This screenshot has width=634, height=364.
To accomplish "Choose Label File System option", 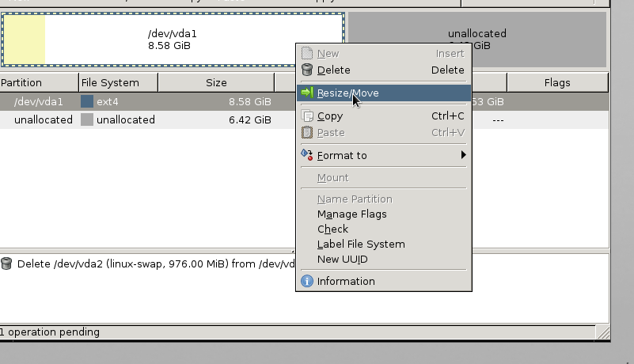I will [x=360, y=244].
